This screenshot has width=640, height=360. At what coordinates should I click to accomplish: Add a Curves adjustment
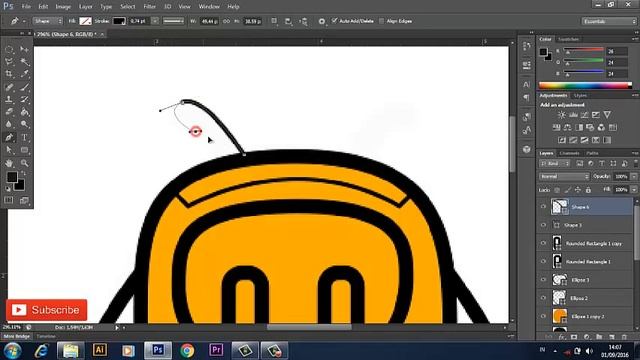(x=584, y=115)
